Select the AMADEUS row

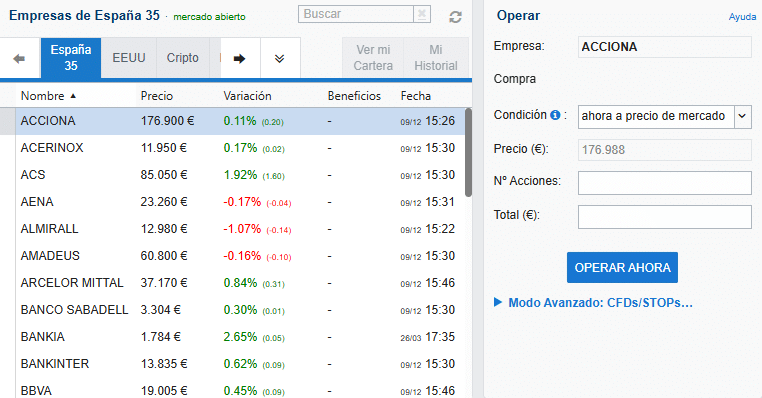click(x=232, y=256)
